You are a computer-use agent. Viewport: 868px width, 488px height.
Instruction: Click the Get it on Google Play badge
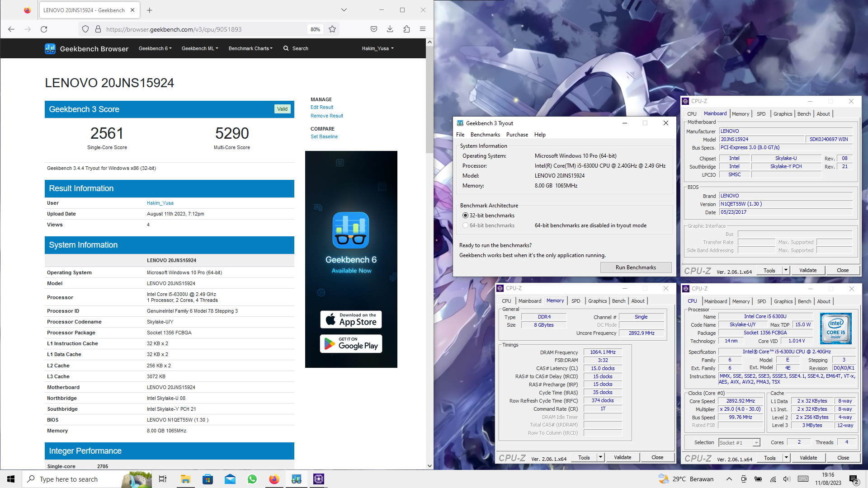pos(351,343)
